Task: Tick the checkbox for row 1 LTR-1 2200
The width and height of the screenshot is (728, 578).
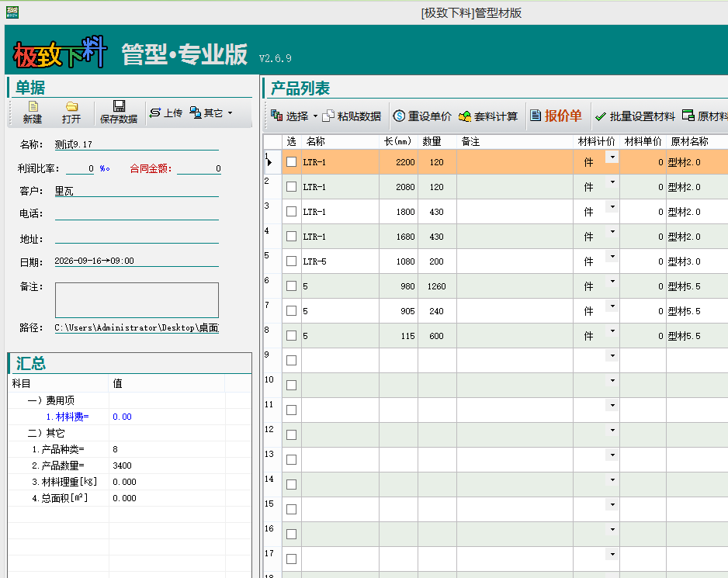Action: (292, 162)
